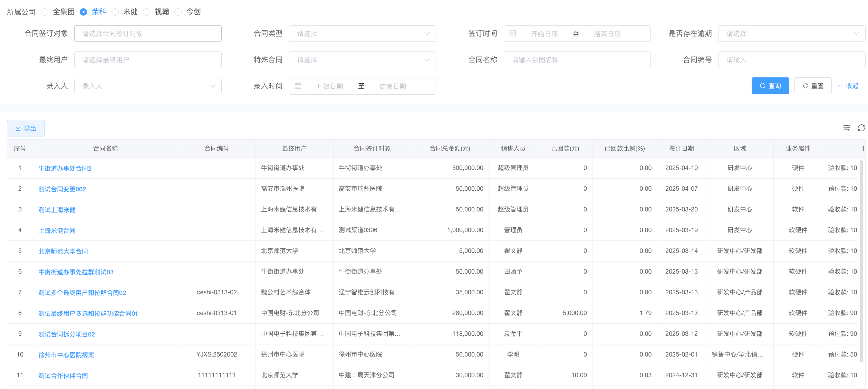
Task: Expand the 是否存在逾期 dropdown
Action: point(791,34)
